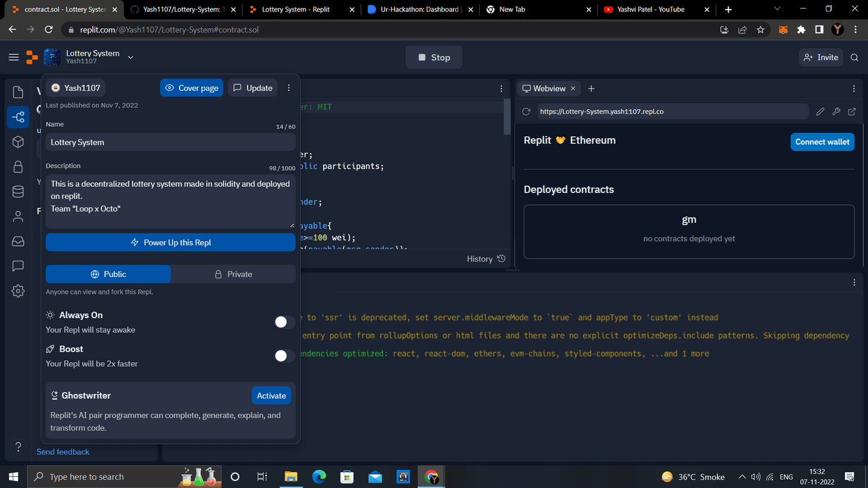The height and width of the screenshot is (488, 868).
Task: Open Chrome extensions puzzle icon
Action: click(801, 30)
